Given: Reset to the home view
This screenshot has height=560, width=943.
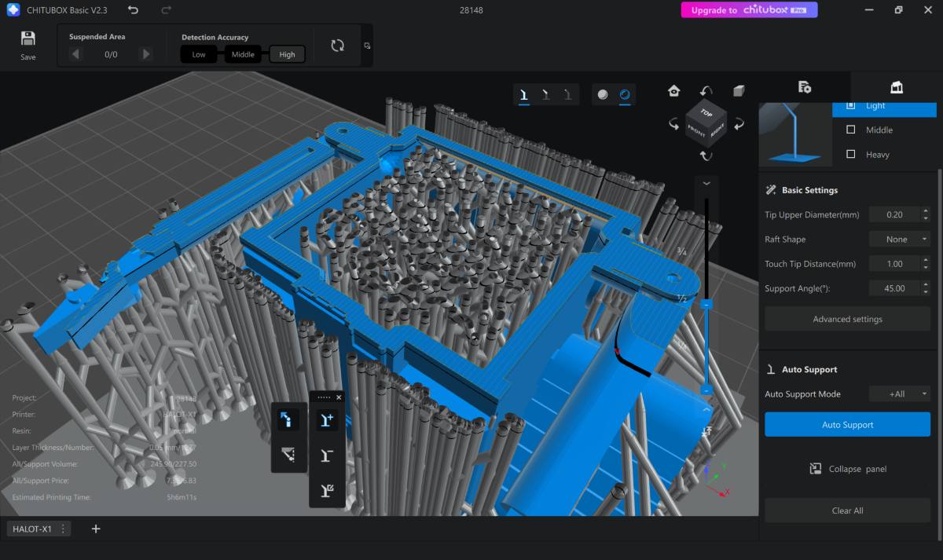Looking at the screenshot, I should 673,91.
